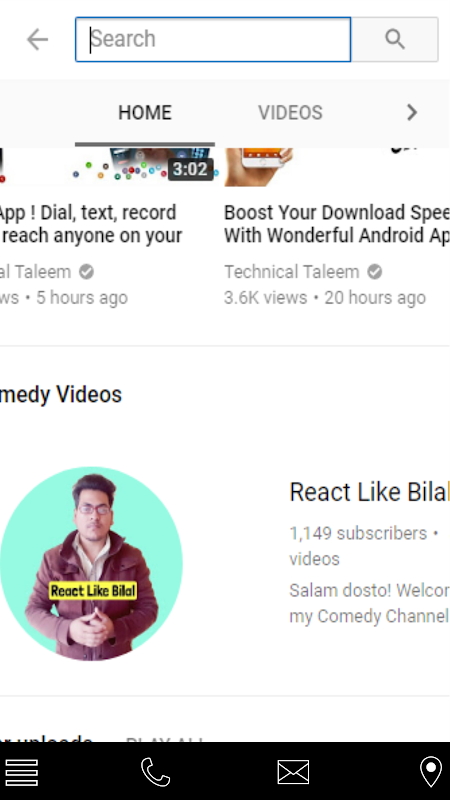Expand more tabs with the right chevron
Viewport: 450px width, 800px height.
[x=412, y=112]
